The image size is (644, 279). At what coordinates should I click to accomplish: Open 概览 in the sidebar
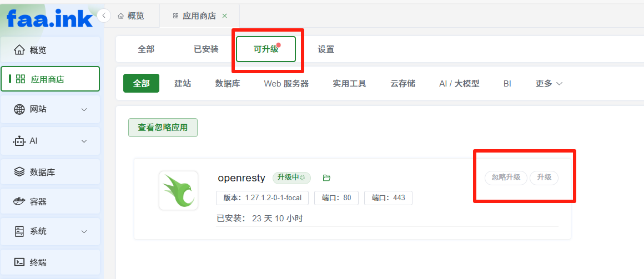click(x=50, y=50)
